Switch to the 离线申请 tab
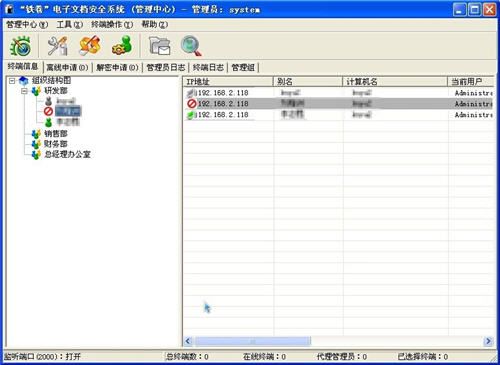 coord(67,67)
